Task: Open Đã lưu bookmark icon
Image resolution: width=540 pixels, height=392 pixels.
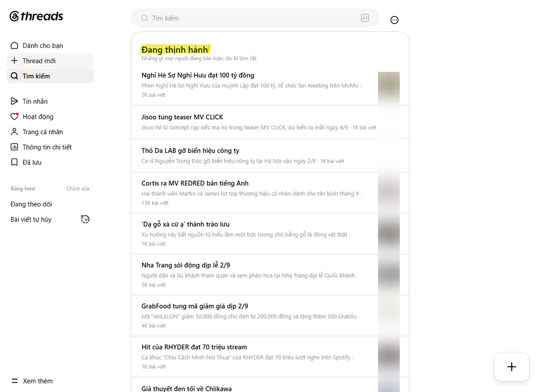Action: pos(14,162)
